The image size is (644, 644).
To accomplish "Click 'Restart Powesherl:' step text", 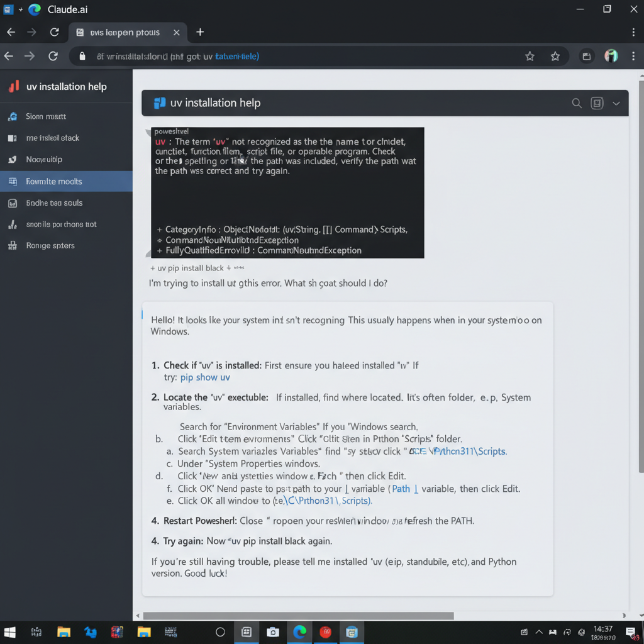I will coord(200,521).
